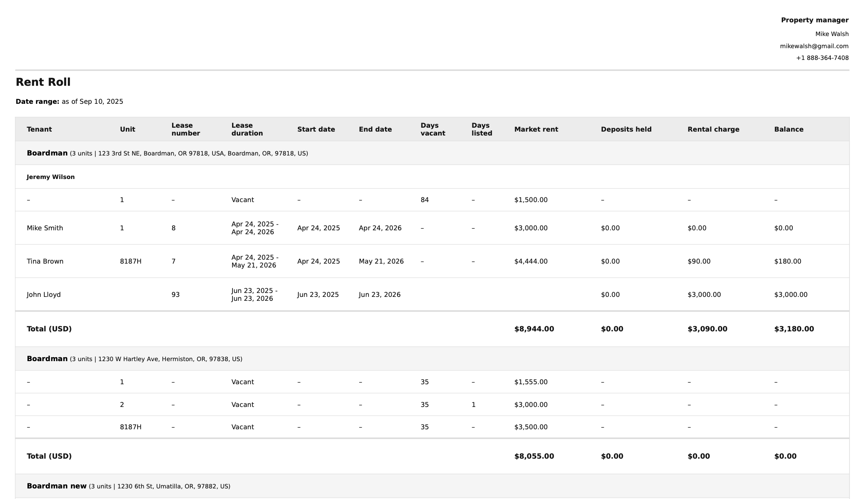The width and height of the screenshot is (868, 499).
Task: Click Mike Smith's end date 'Apr 24, 2026'
Action: pyautogui.click(x=380, y=228)
